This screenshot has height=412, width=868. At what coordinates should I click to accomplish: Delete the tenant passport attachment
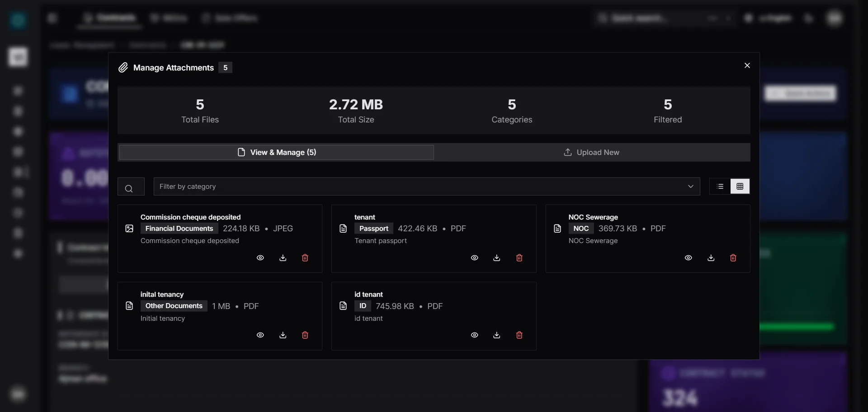tap(519, 258)
